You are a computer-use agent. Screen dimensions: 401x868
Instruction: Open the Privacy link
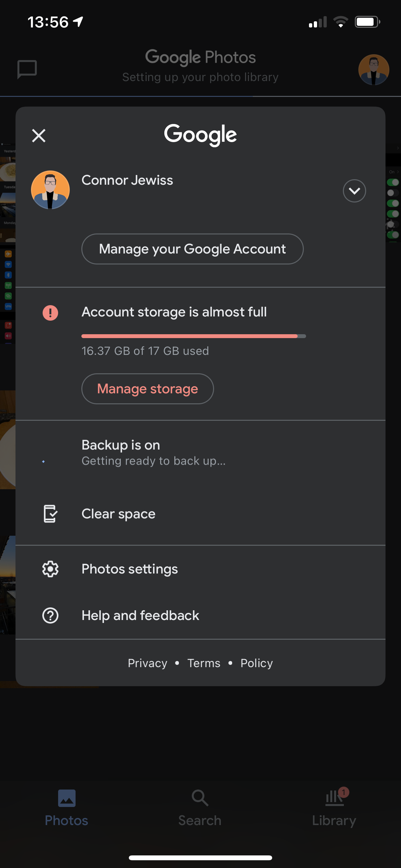click(148, 662)
